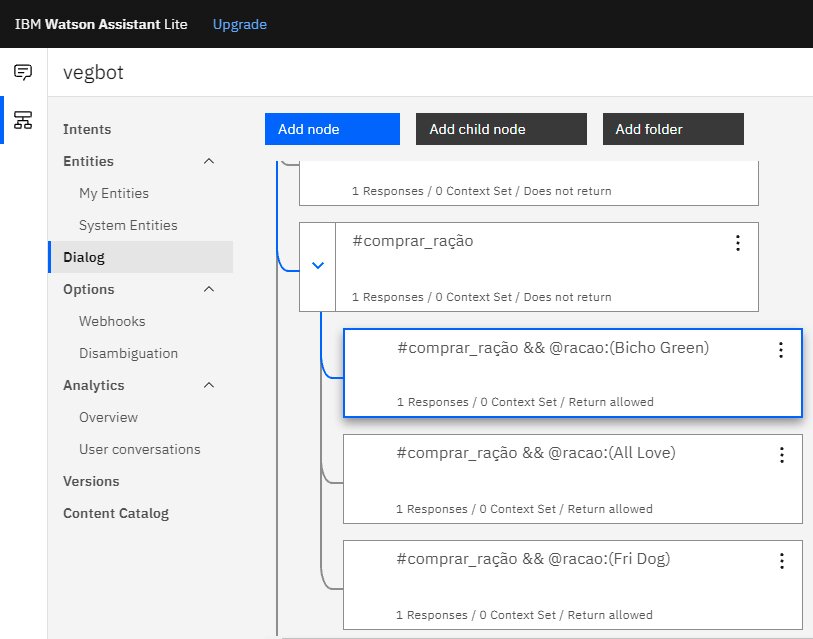Open three-dot menu of All Love node
This screenshot has height=639, width=813.
click(781, 455)
